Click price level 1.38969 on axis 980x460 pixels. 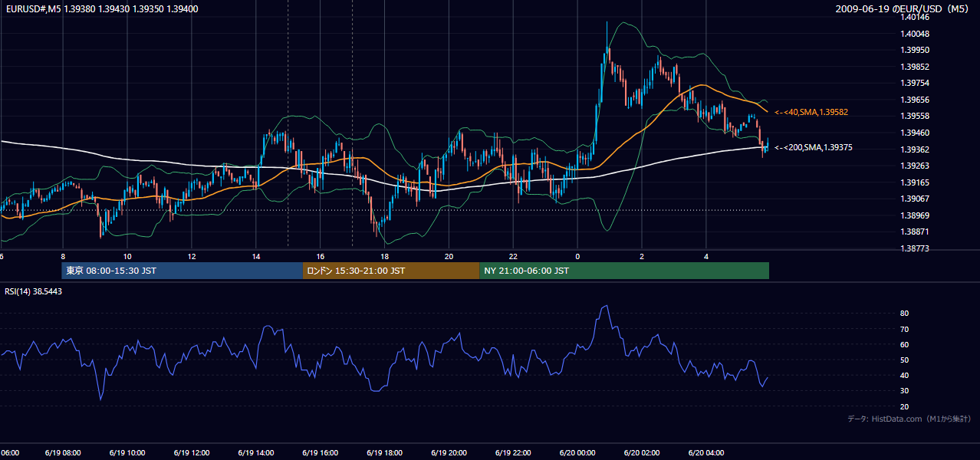pos(916,215)
